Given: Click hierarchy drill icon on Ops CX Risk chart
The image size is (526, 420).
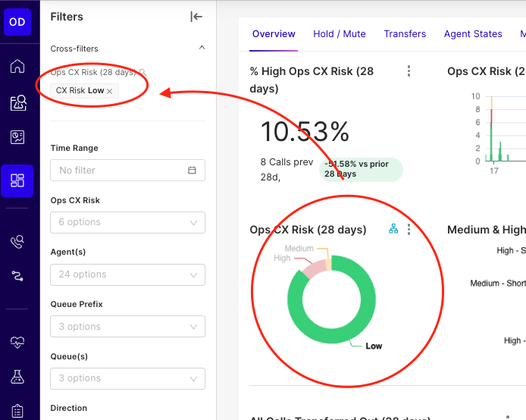Looking at the screenshot, I should [393, 229].
